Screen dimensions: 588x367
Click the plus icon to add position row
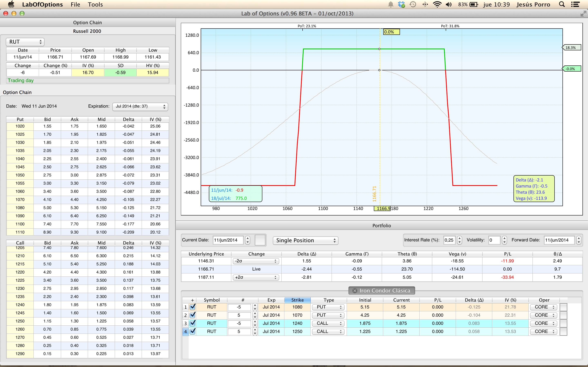click(x=192, y=300)
